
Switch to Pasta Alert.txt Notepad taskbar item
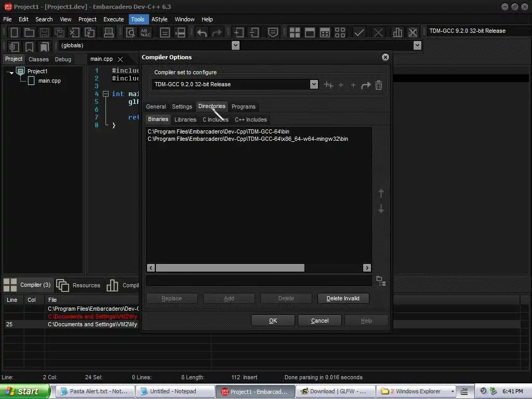coord(95,391)
